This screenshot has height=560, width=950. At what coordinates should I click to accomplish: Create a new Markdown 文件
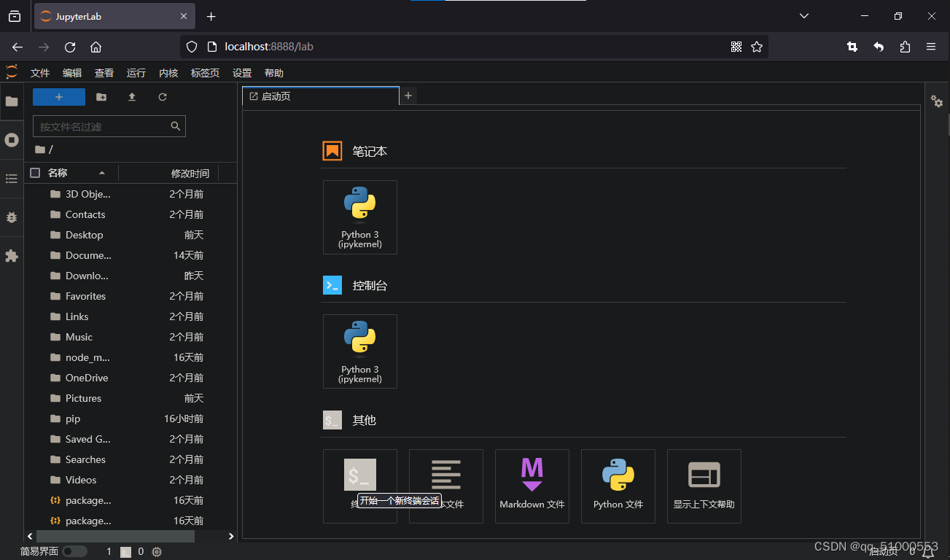click(532, 486)
